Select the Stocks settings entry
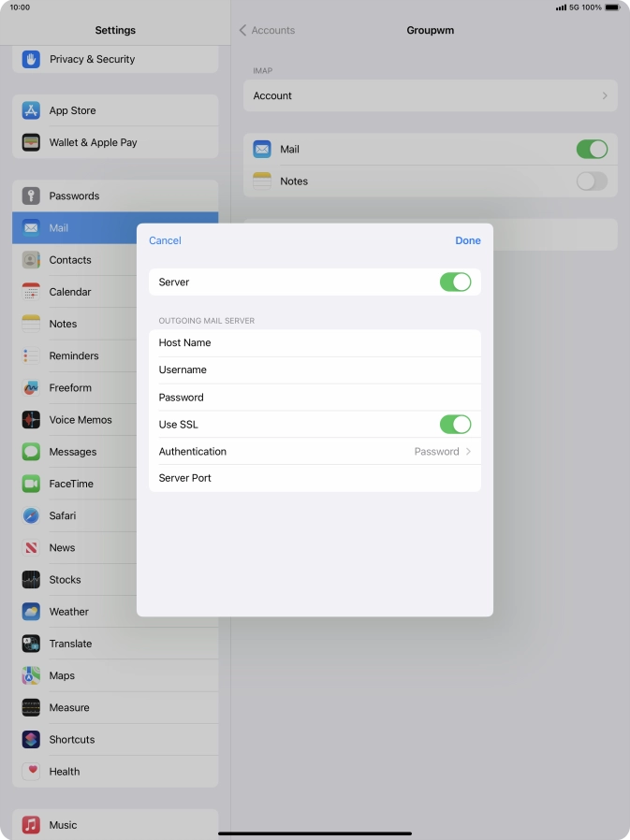This screenshot has height=840, width=630. [x=66, y=580]
